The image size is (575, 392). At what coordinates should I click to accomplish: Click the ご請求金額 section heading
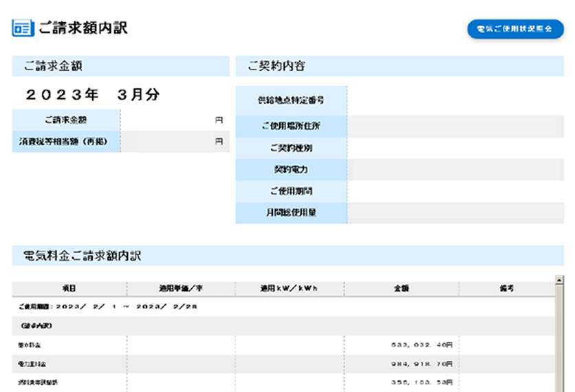[x=55, y=67]
